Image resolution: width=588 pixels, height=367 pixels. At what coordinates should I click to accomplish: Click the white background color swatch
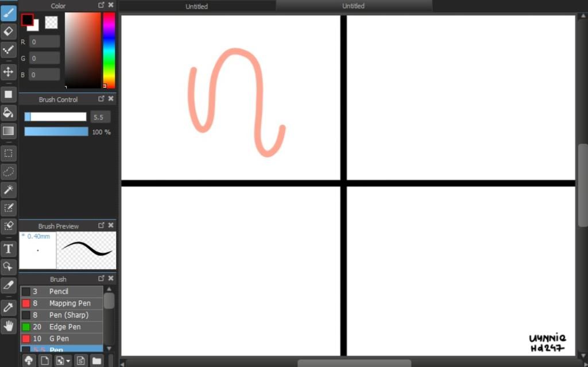[x=35, y=27]
